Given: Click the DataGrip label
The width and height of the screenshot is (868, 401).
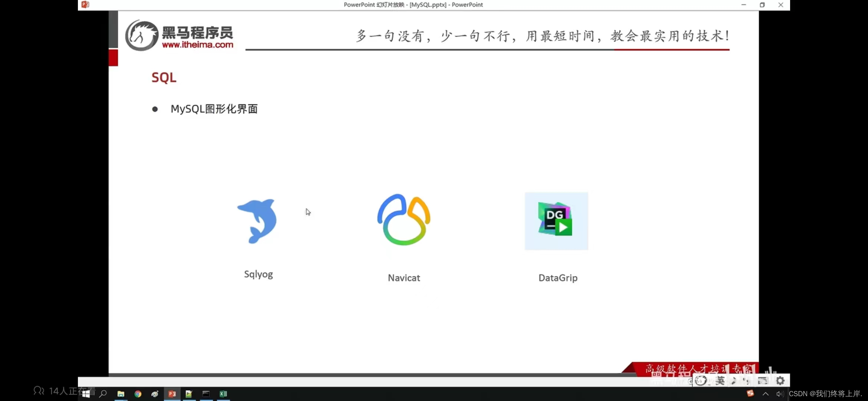Looking at the screenshot, I should coord(558,278).
